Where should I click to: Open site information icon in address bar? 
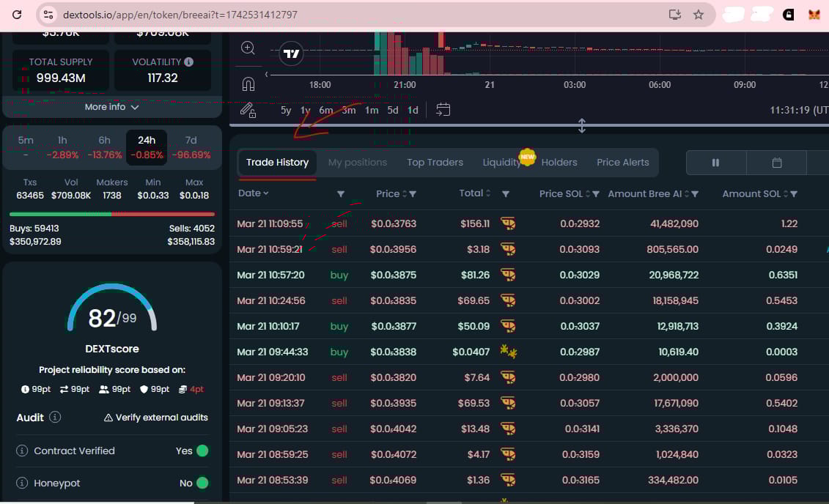click(48, 15)
